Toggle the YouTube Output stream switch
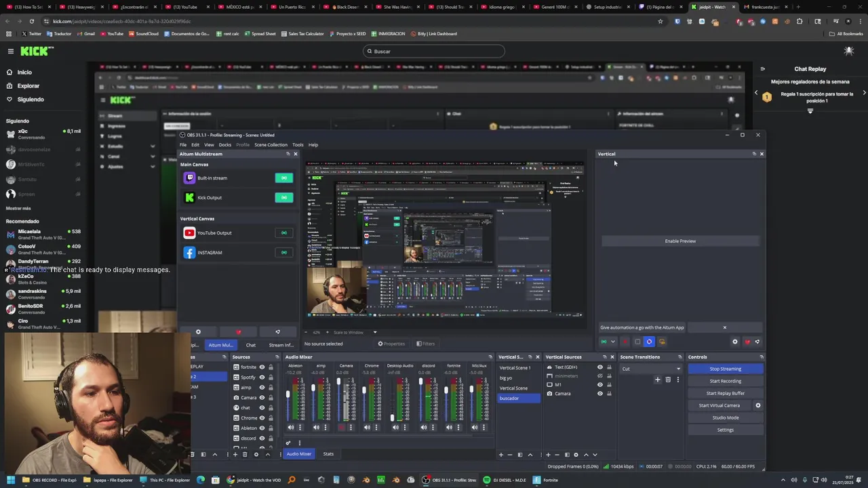868x488 pixels. tap(284, 232)
